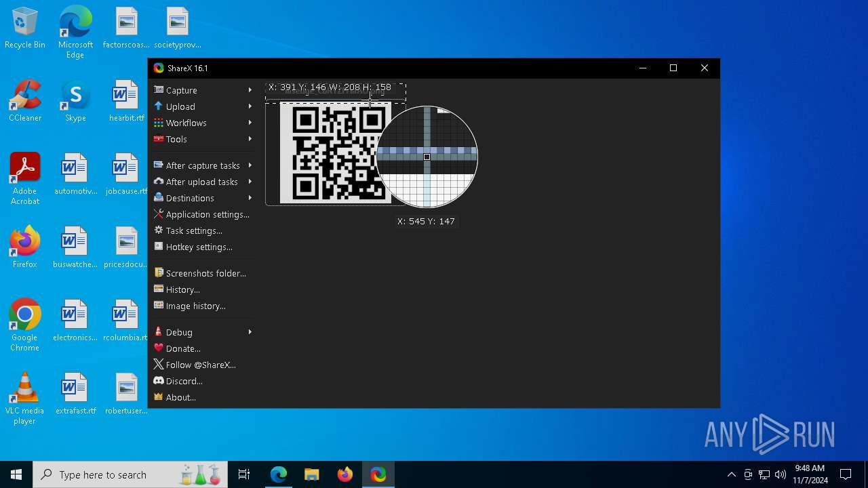Click the History list icon
The image size is (868, 488).
pyautogui.click(x=159, y=289)
